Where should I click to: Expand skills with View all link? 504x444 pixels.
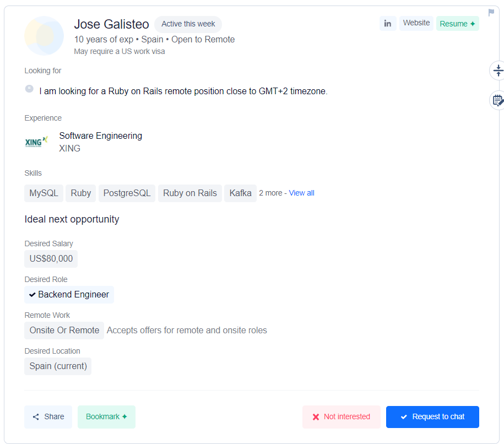coord(301,193)
